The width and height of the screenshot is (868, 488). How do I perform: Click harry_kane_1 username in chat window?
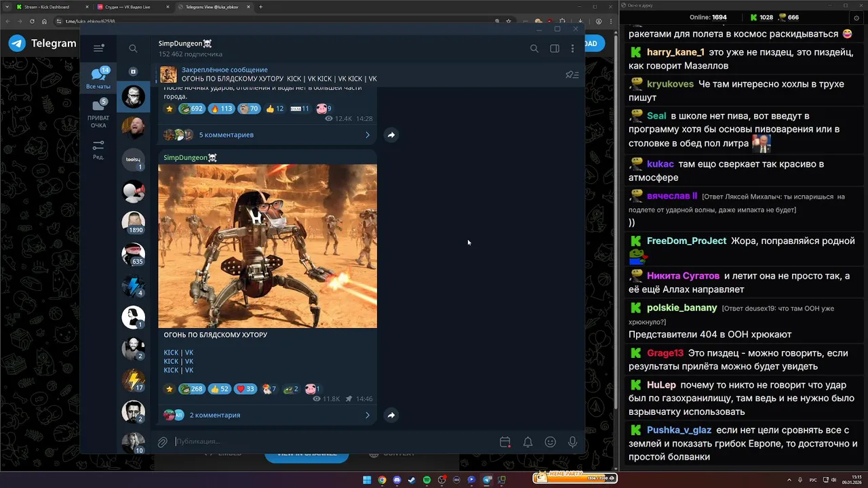675,52
